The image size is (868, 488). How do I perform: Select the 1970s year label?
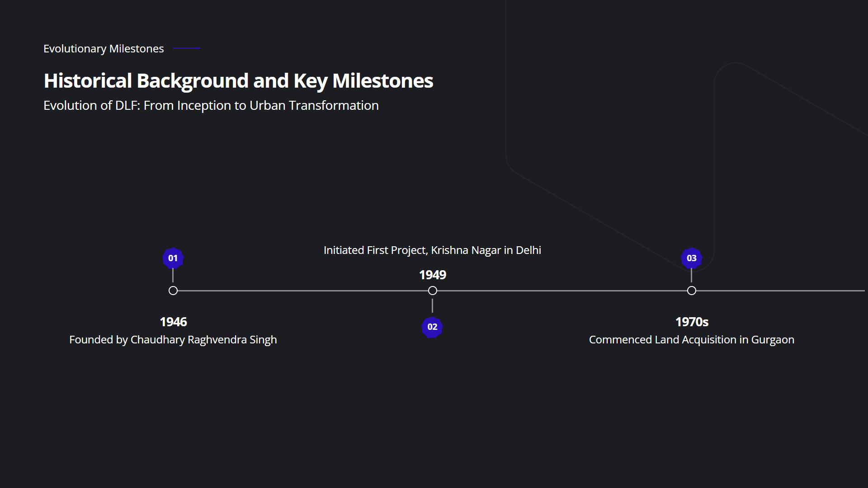click(692, 322)
